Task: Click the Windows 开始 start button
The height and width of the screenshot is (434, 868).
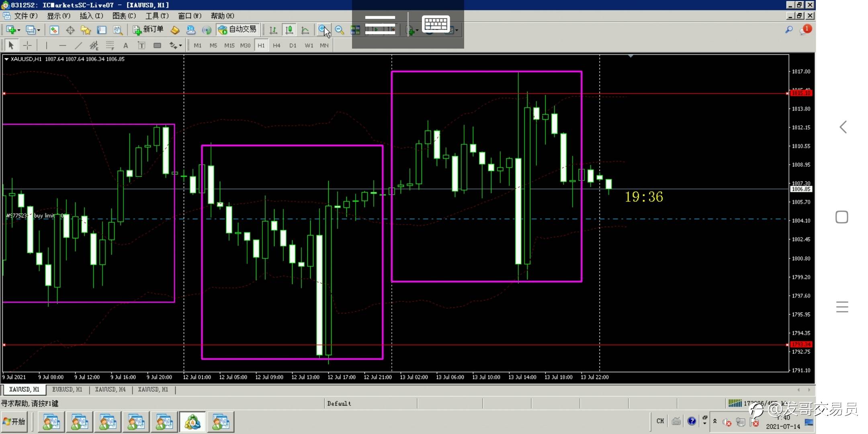Action: pos(14,422)
